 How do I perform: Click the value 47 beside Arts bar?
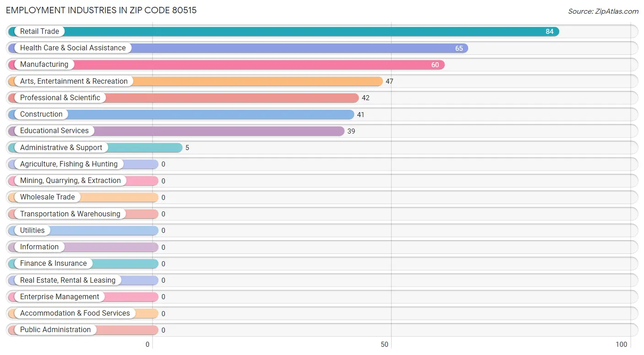pyautogui.click(x=389, y=81)
